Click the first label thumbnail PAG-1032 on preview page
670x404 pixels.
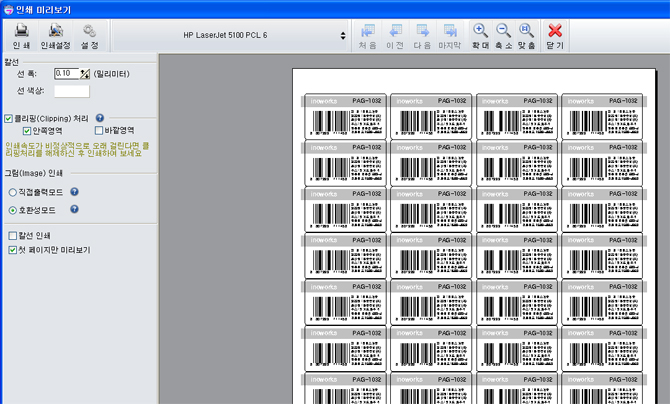345,116
